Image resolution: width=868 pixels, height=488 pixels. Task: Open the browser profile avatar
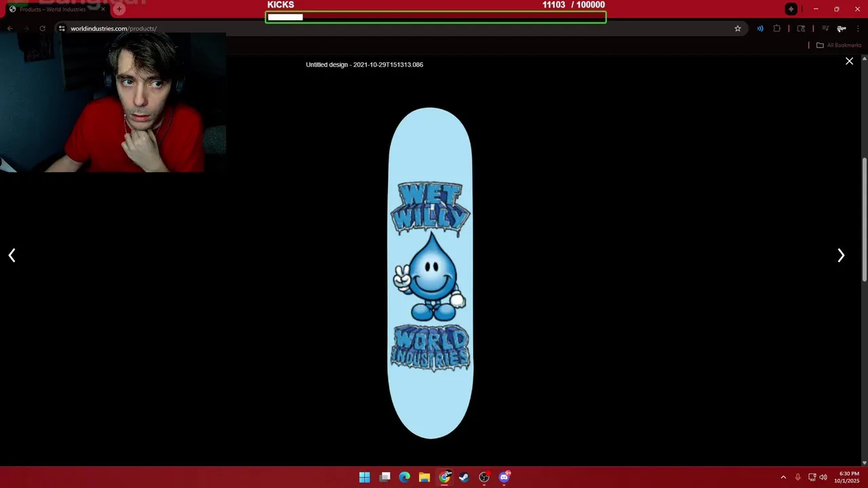pos(842,28)
